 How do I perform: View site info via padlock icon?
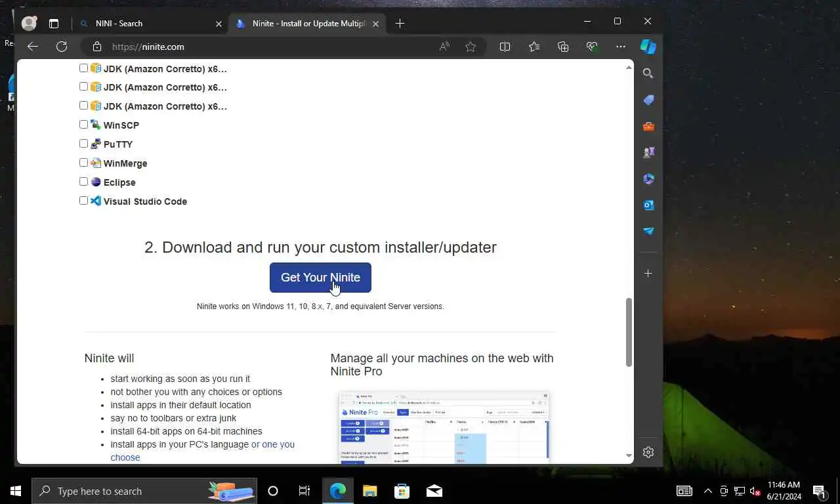[x=97, y=47]
